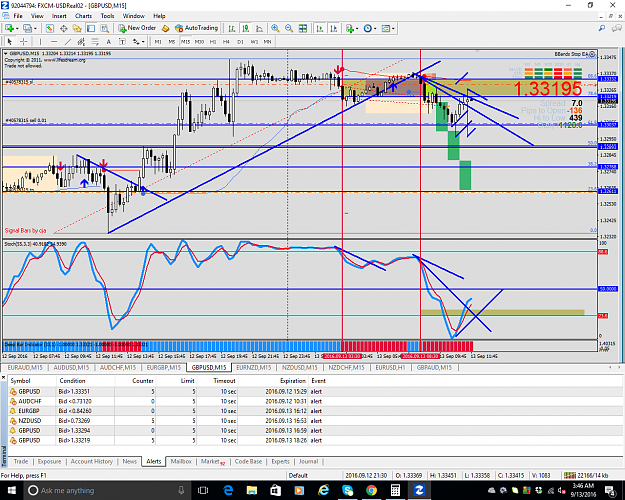Open the Journal terminal tab
Image resolution: width=625 pixels, height=500 pixels.
(x=309, y=461)
